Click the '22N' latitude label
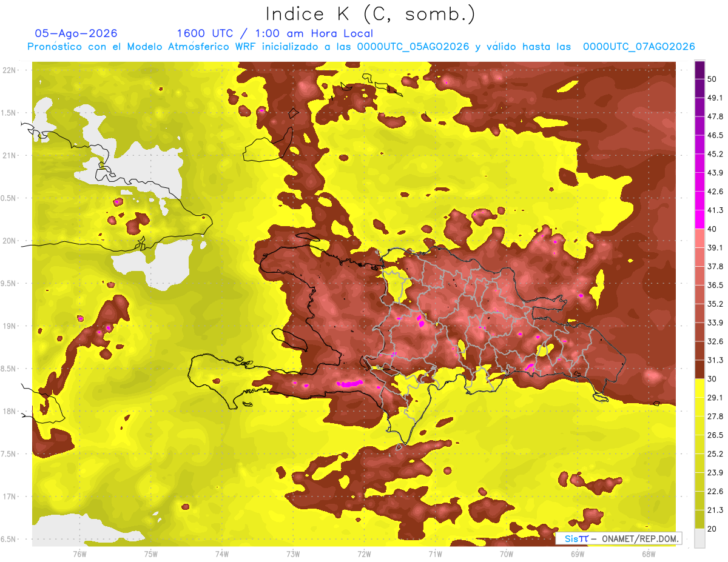The width and height of the screenshot is (728, 562). coord(9,70)
